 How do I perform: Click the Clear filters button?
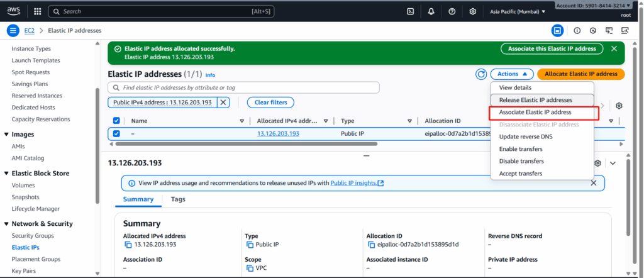270,103
